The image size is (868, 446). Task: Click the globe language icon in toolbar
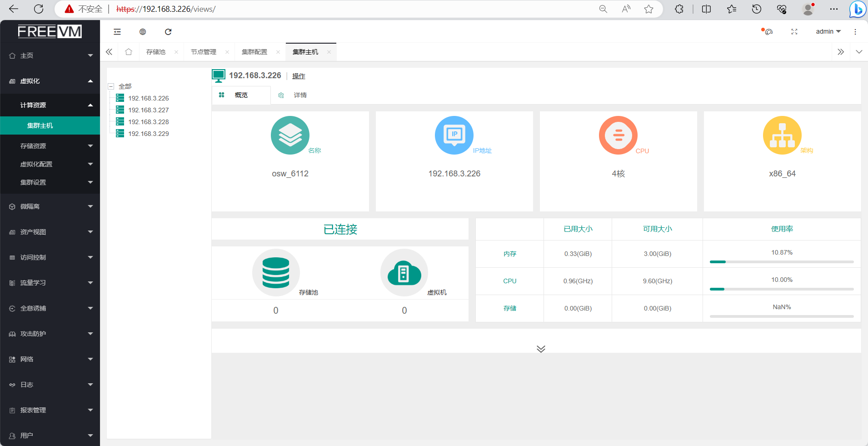click(143, 32)
